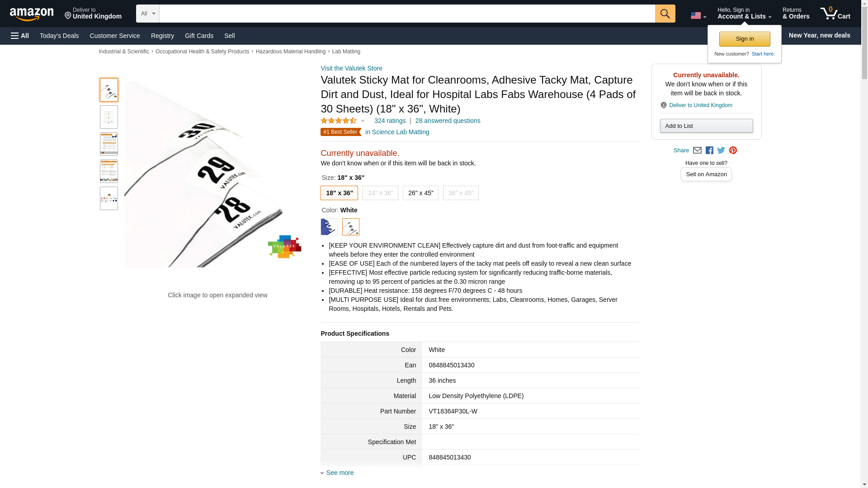
Task: Share the product on Twitter
Action: pyautogui.click(x=721, y=150)
